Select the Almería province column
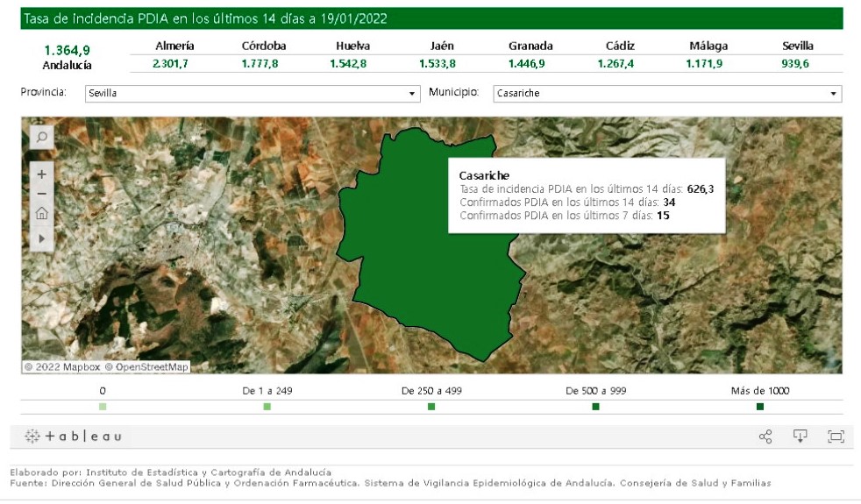861x504 pixels. tap(174, 46)
